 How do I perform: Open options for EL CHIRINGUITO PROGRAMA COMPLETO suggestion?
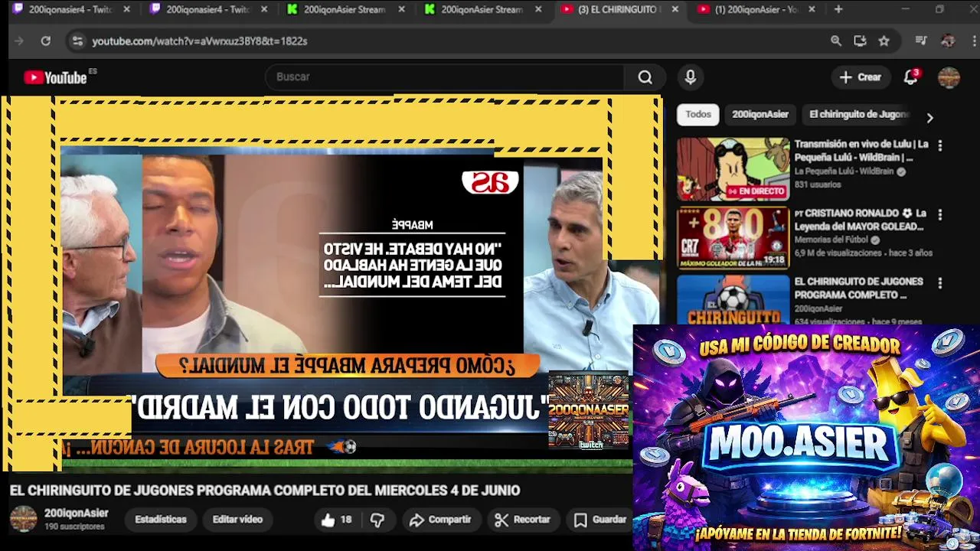(940, 282)
